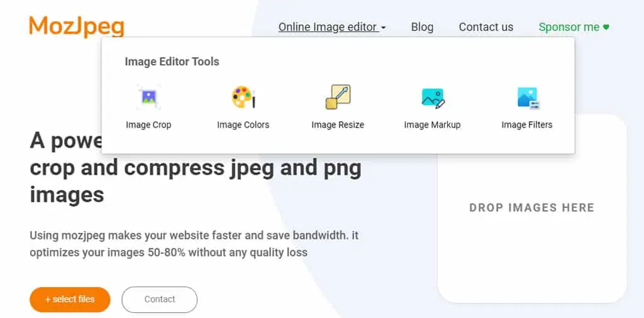
Task: Click the orange + select files button
Action: [x=70, y=300]
